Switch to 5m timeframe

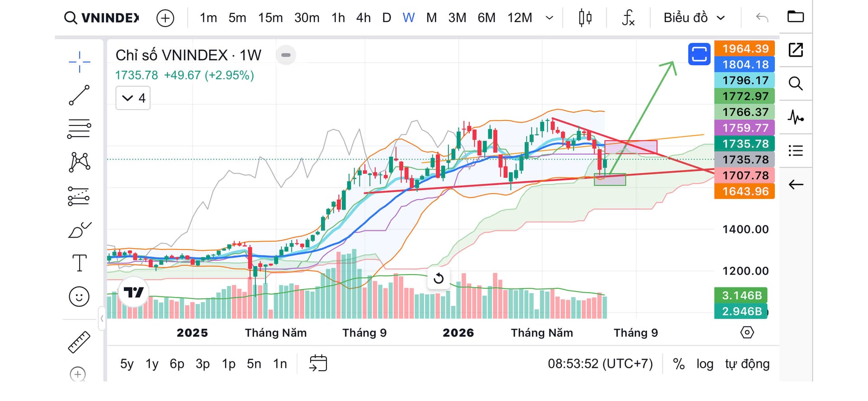[237, 18]
